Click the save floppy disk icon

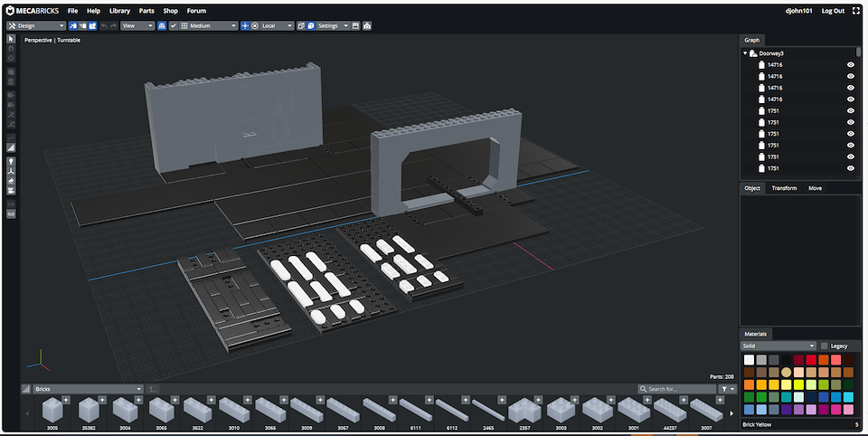(354, 26)
